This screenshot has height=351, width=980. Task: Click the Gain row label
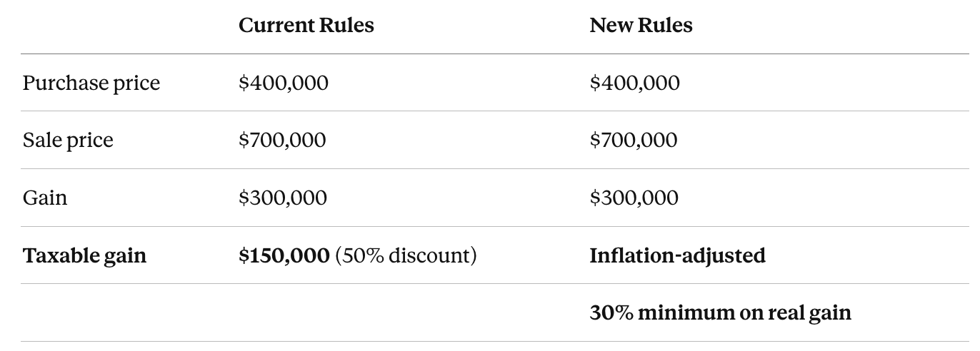click(x=45, y=198)
